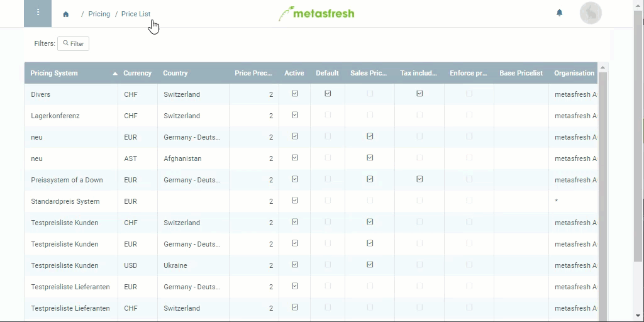Sort by Currency column header
644x322 pixels.
(137, 73)
